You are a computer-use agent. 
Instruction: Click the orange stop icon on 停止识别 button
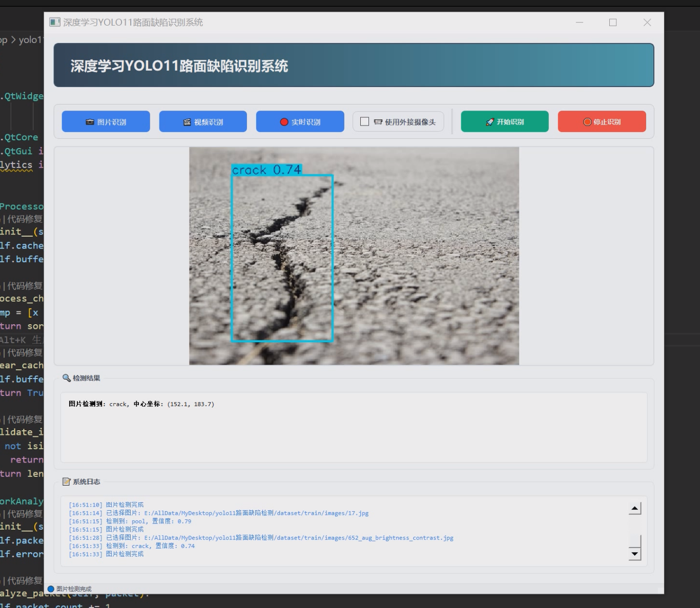pos(586,121)
